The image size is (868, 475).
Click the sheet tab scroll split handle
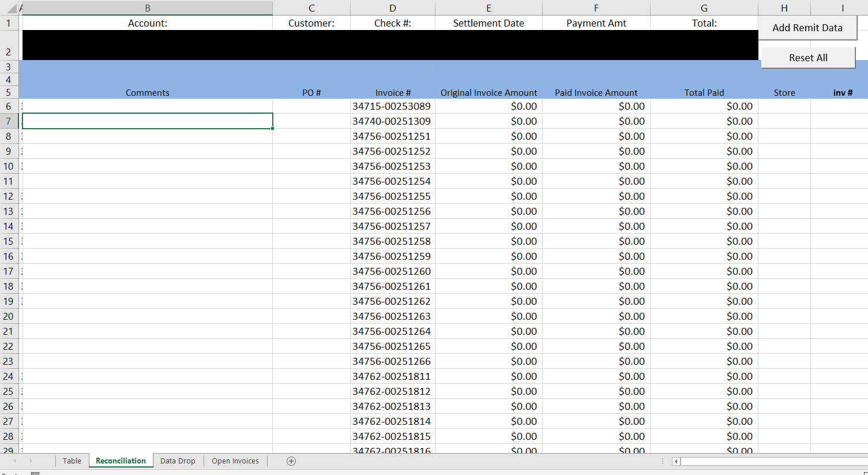pyautogui.click(x=662, y=461)
